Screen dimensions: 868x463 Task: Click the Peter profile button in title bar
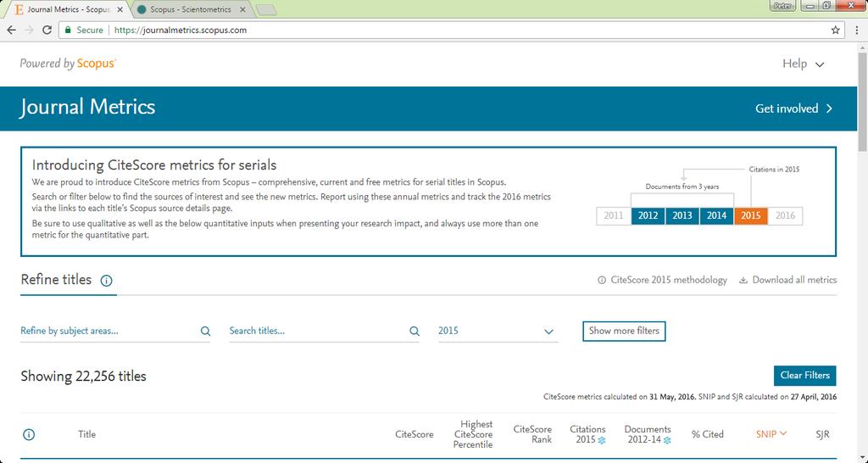[782, 6]
